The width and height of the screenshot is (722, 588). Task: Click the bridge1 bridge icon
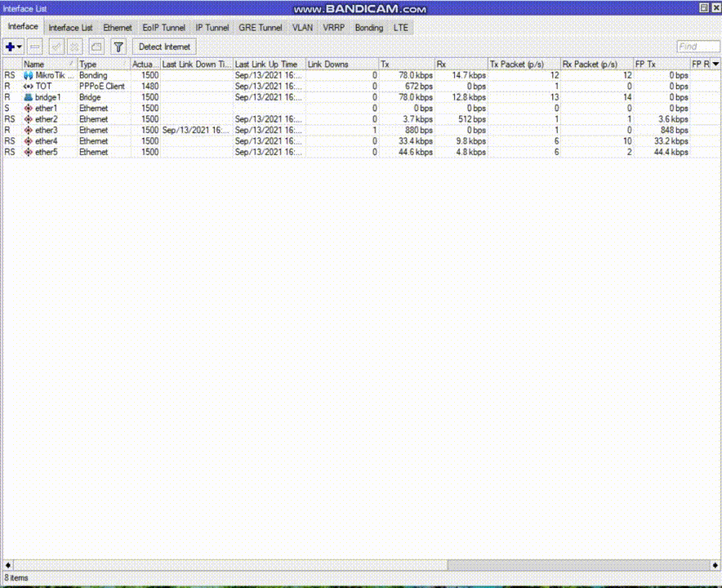(x=28, y=97)
